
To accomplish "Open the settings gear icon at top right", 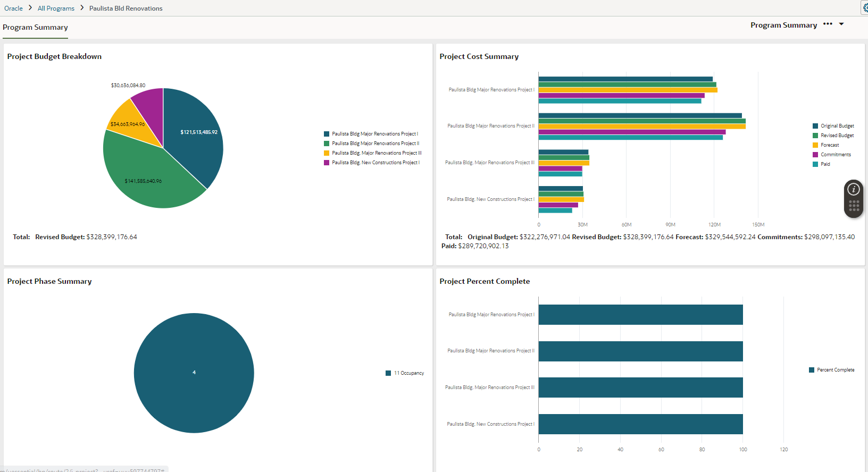I will click(865, 8).
